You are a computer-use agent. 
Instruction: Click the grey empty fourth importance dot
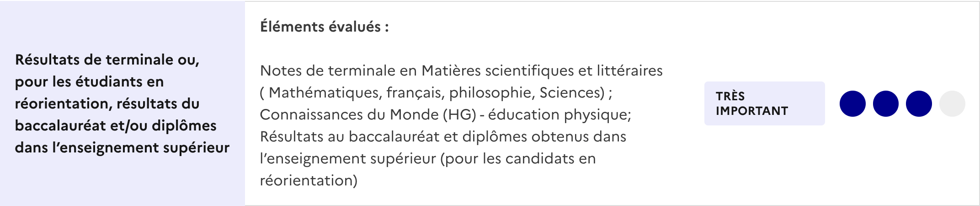pyautogui.click(x=952, y=103)
